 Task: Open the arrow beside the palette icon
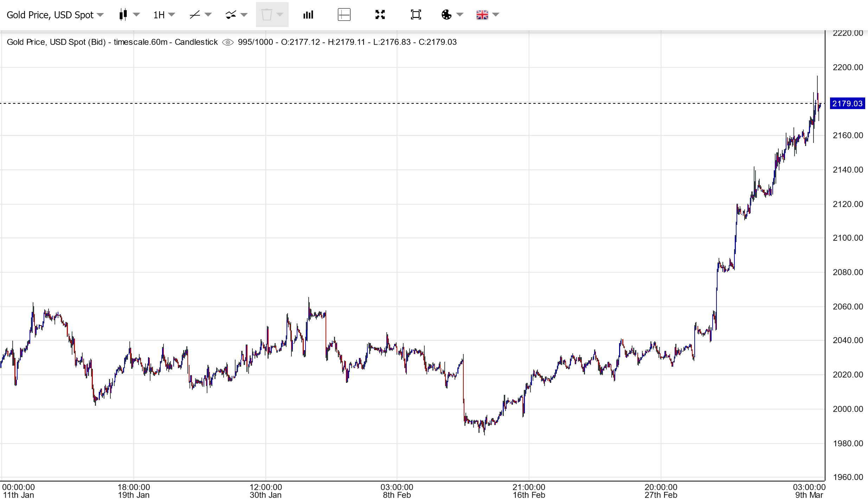pyautogui.click(x=460, y=15)
